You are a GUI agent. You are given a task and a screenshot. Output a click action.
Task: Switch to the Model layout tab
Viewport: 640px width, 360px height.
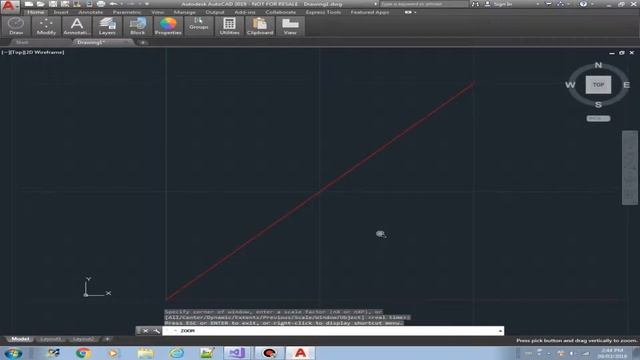[x=20, y=339]
